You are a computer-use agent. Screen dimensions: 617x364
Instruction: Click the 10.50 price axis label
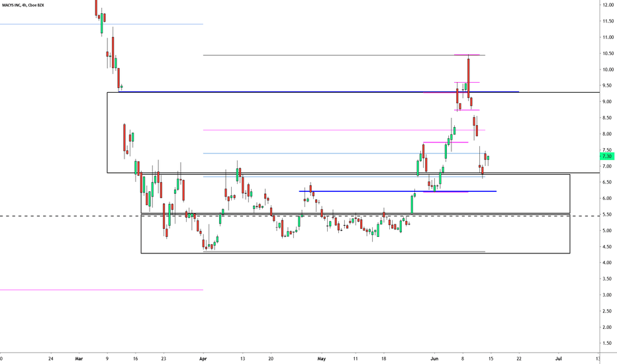point(608,53)
